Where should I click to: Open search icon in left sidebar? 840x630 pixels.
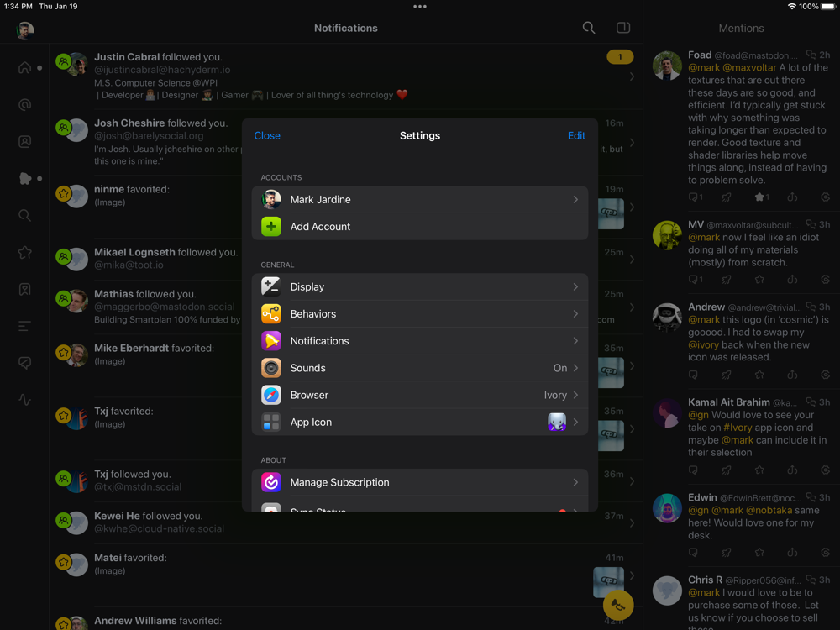(24, 215)
